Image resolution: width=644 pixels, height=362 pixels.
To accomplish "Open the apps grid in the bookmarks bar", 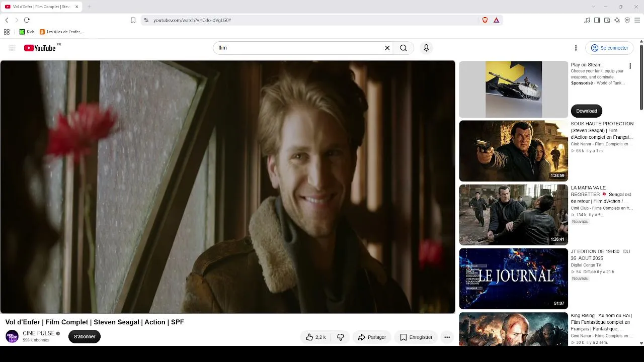I will coord(7,32).
